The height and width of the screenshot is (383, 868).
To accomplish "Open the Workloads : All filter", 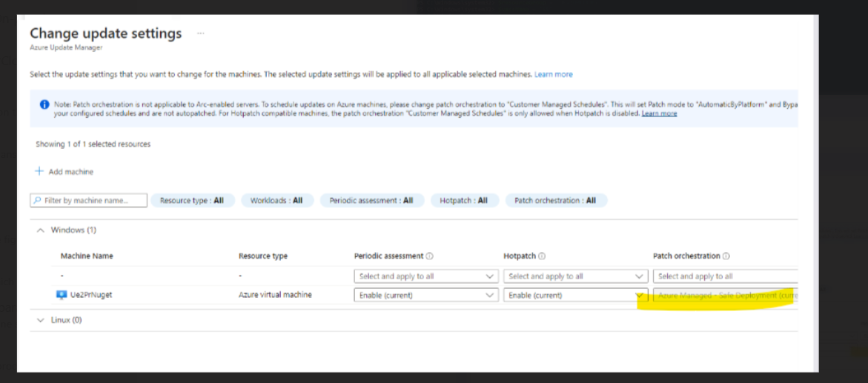I will [276, 200].
